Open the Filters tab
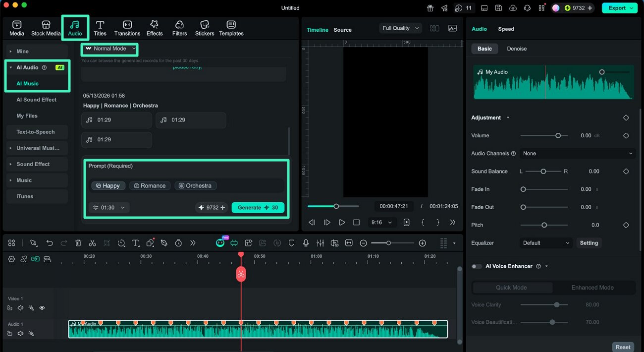This screenshot has width=644, height=352. point(179,28)
